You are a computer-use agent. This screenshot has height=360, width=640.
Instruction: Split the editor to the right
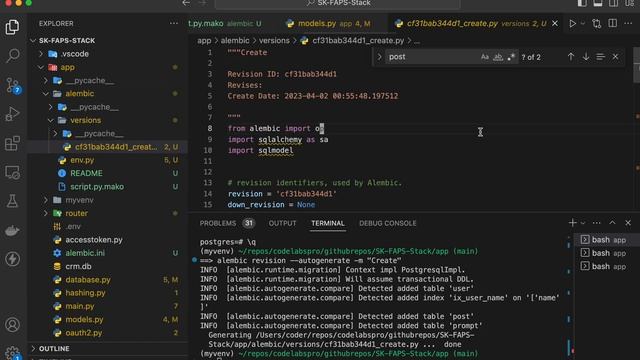tap(613, 24)
